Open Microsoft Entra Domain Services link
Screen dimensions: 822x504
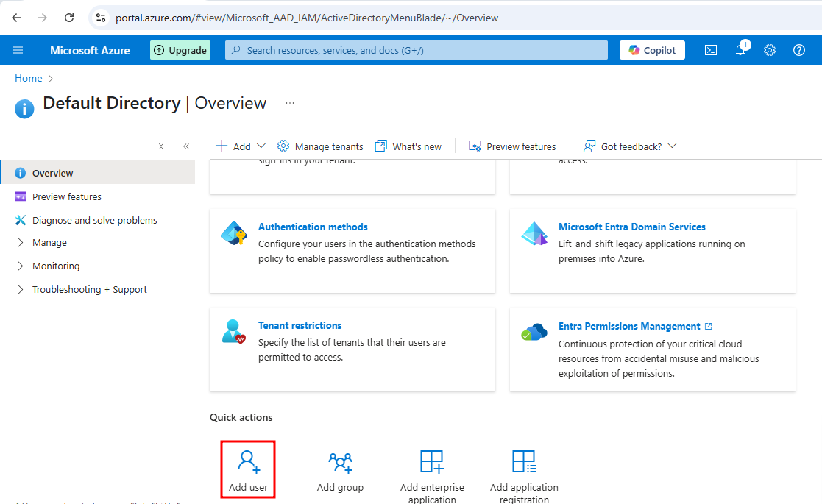coord(631,227)
